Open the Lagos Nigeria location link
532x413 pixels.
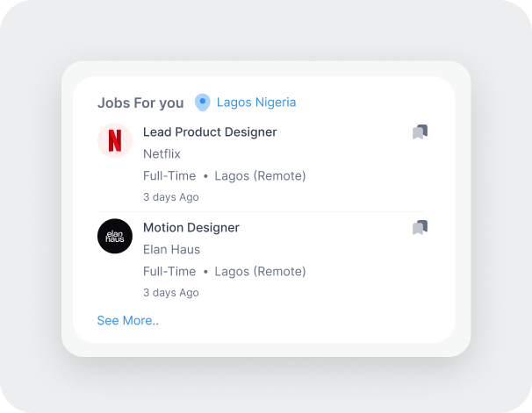click(x=256, y=103)
